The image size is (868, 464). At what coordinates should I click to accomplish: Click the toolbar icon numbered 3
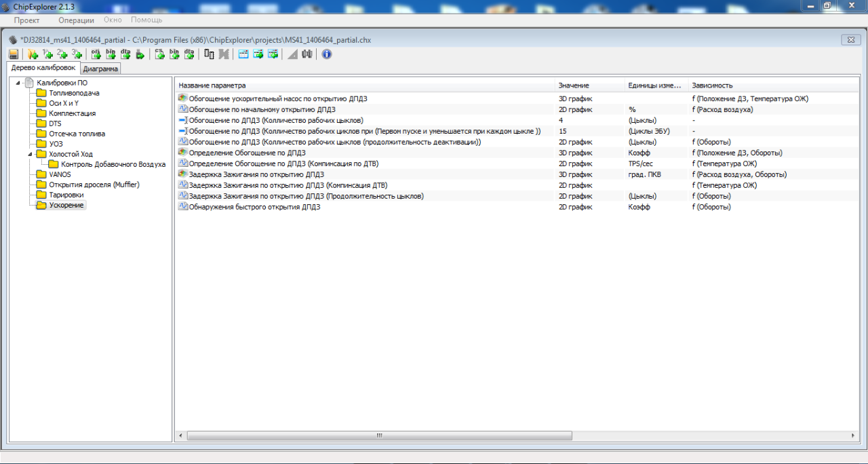point(77,54)
